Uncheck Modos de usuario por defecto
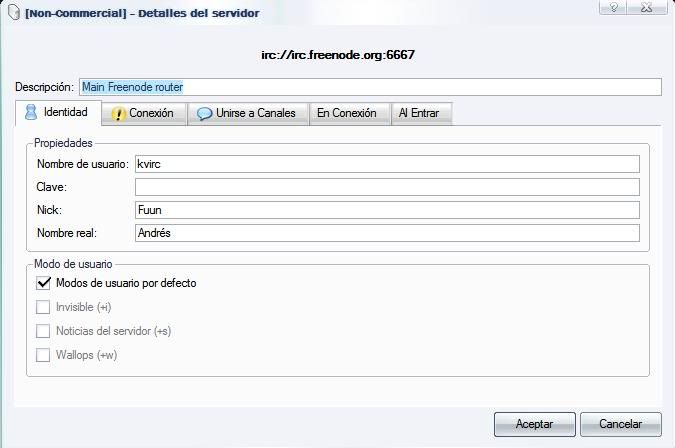 pyautogui.click(x=43, y=283)
